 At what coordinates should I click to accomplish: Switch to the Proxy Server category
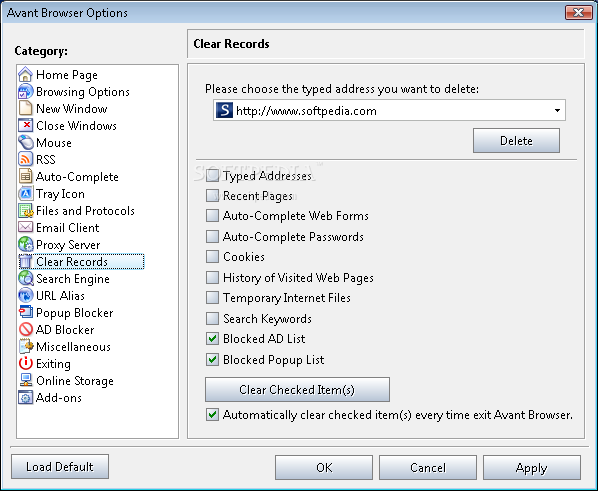pos(68,245)
